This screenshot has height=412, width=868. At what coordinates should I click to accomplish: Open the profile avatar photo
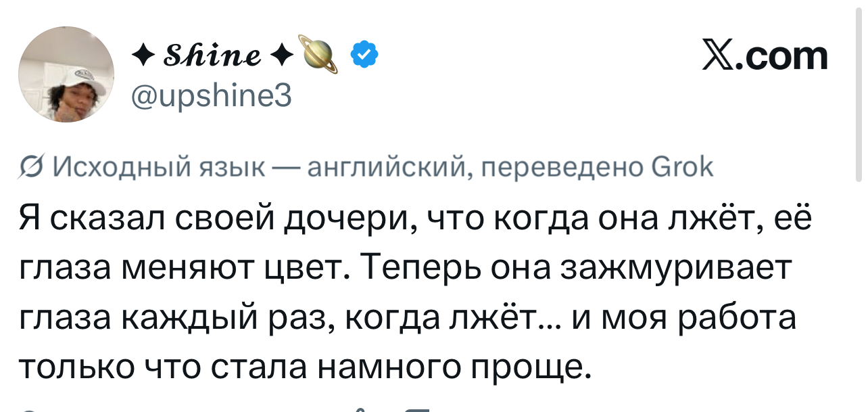(x=66, y=74)
